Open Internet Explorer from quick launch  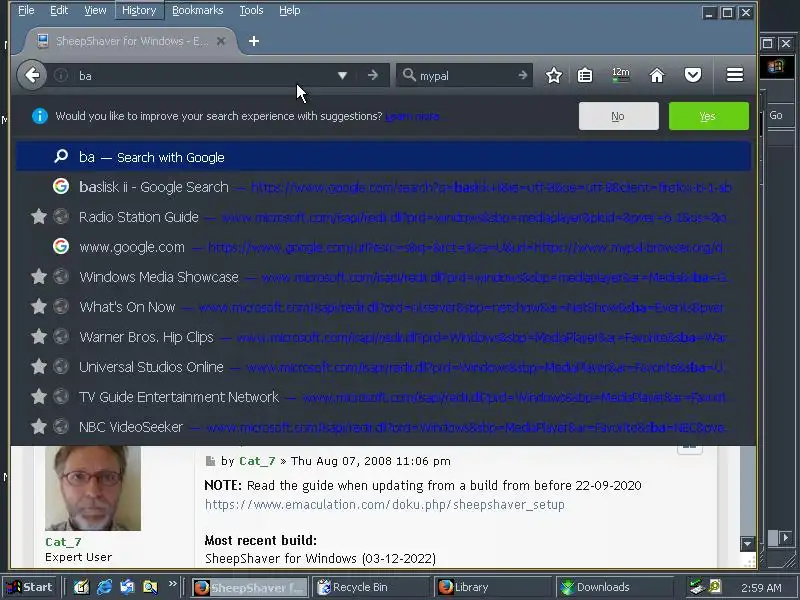pos(104,587)
